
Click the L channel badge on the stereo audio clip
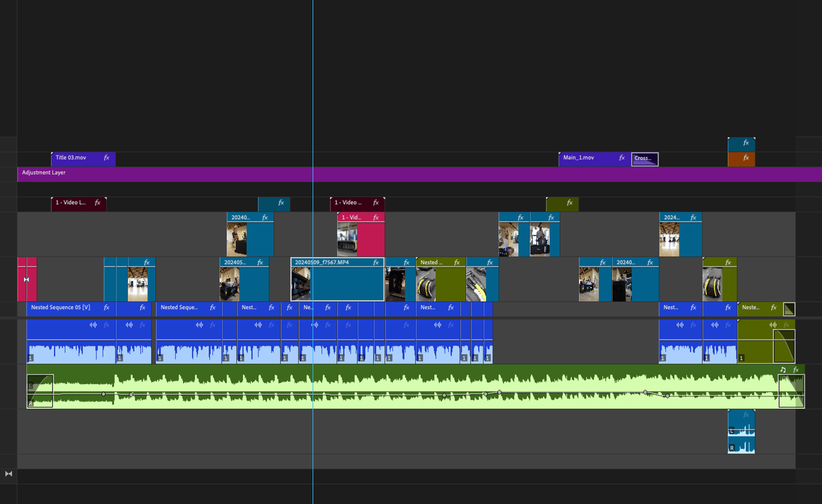click(732, 431)
